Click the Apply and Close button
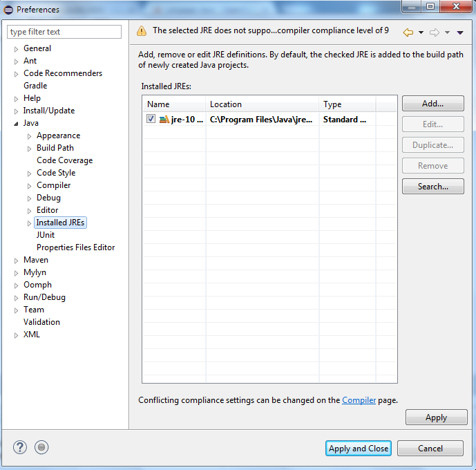The image size is (476, 470). tap(359, 449)
